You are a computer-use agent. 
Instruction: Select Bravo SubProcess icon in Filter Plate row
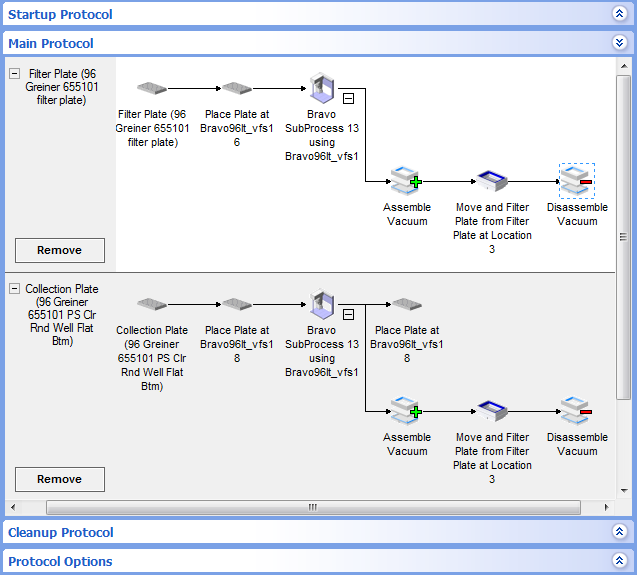(x=321, y=87)
